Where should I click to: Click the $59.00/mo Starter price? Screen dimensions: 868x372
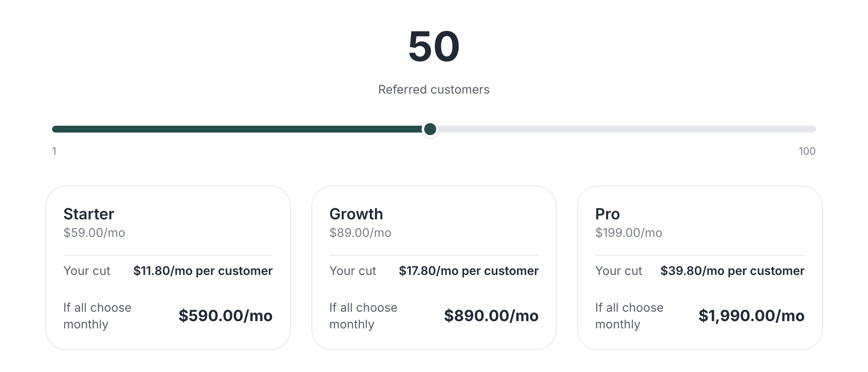94,233
